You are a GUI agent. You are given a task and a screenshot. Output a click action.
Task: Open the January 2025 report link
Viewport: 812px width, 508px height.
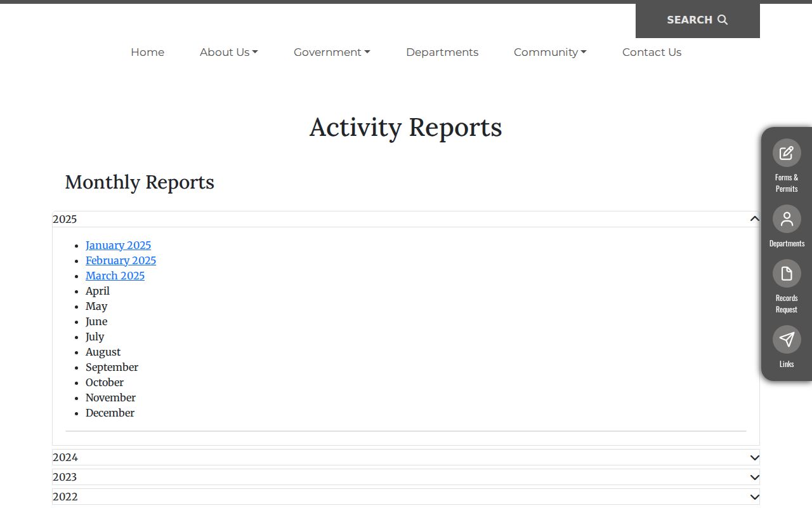(x=119, y=245)
